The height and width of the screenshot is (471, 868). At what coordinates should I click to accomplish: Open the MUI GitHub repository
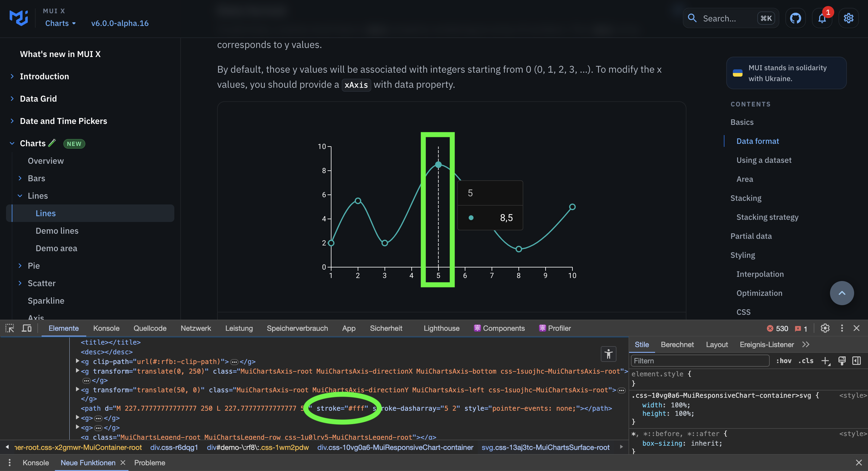click(796, 18)
